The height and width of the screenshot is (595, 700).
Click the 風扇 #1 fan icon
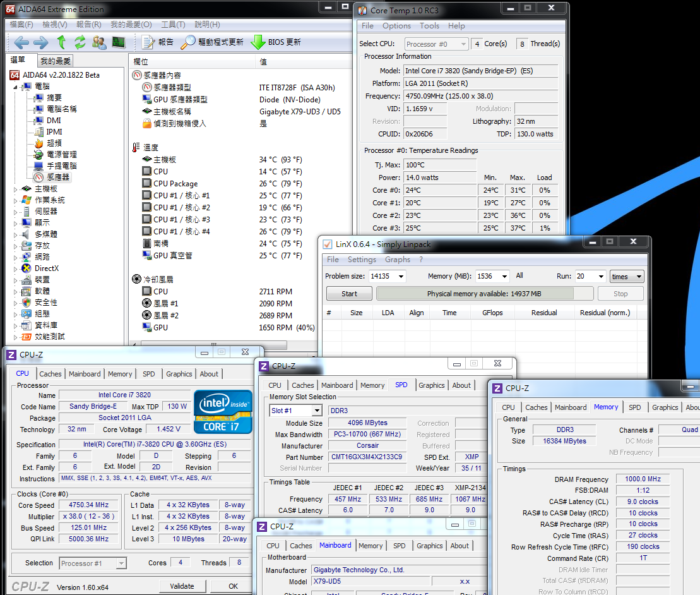tap(146, 303)
